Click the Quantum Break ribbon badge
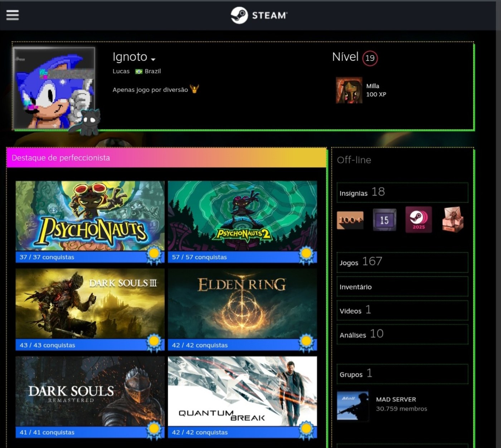 click(306, 430)
